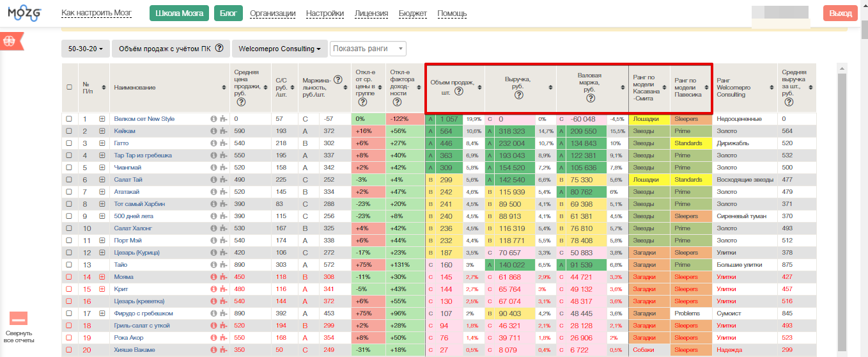The height and width of the screenshot is (357, 868).
Task: Sort by the Наименование column arrows
Action: click(x=224, y=87)
